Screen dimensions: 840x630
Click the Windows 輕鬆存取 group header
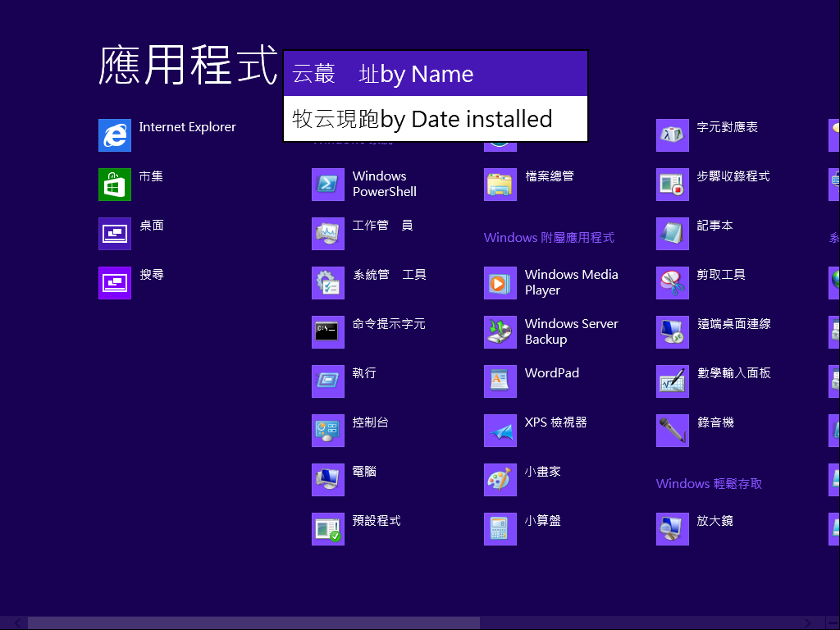[x=709, y=484]
